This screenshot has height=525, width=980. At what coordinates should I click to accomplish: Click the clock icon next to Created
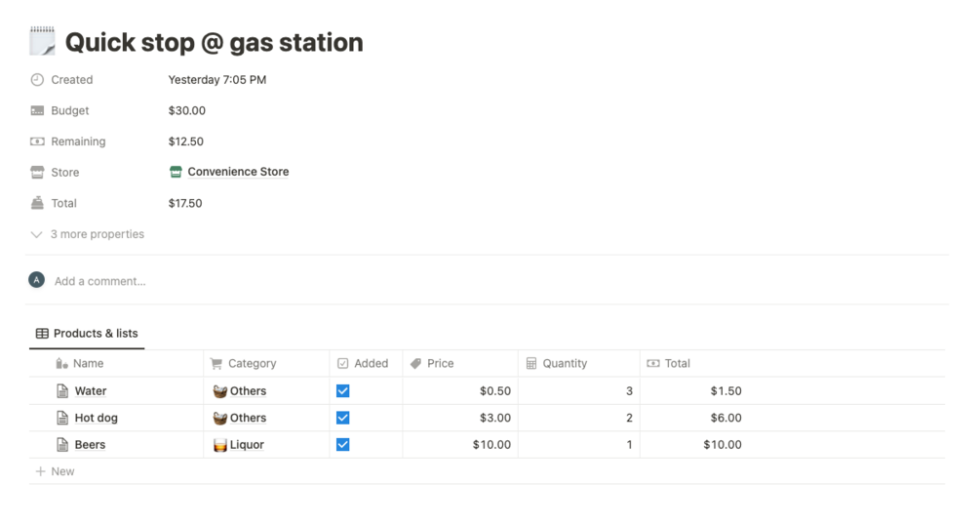coord(37,80)
